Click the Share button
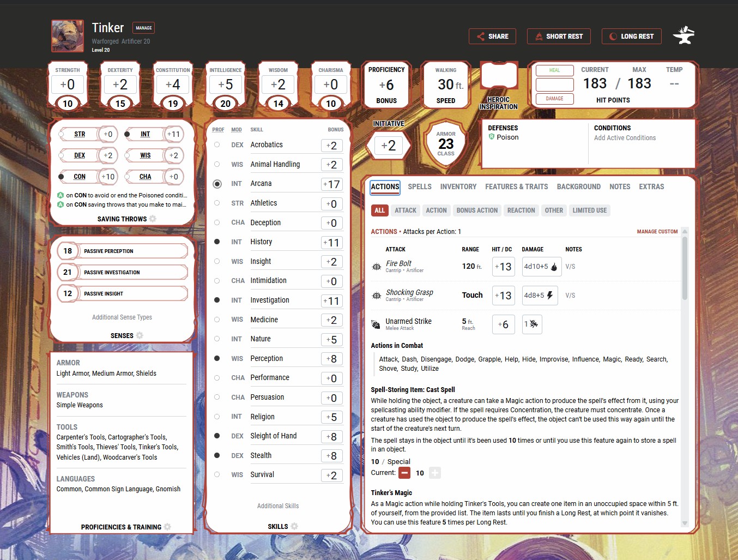This screenshot has width=738, height=560. (492, 37)
